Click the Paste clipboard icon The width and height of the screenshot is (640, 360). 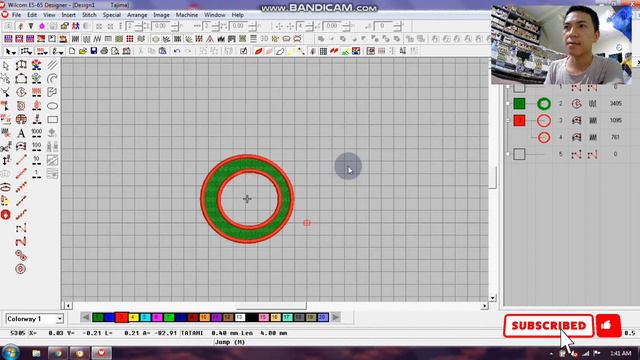[162, 51]
